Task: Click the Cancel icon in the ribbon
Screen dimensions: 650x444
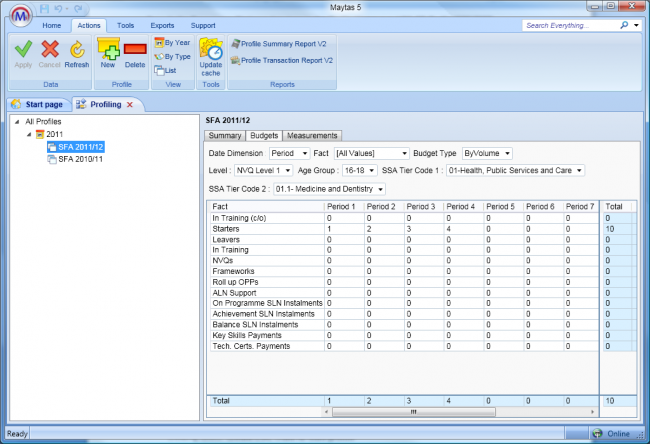Action: click(50, 50)
